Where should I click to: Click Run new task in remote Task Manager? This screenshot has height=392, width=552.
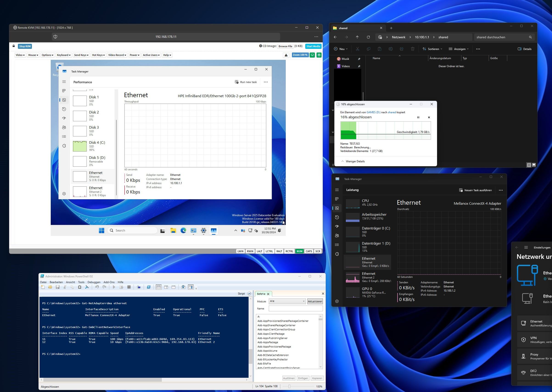click(x=246, y=82)
